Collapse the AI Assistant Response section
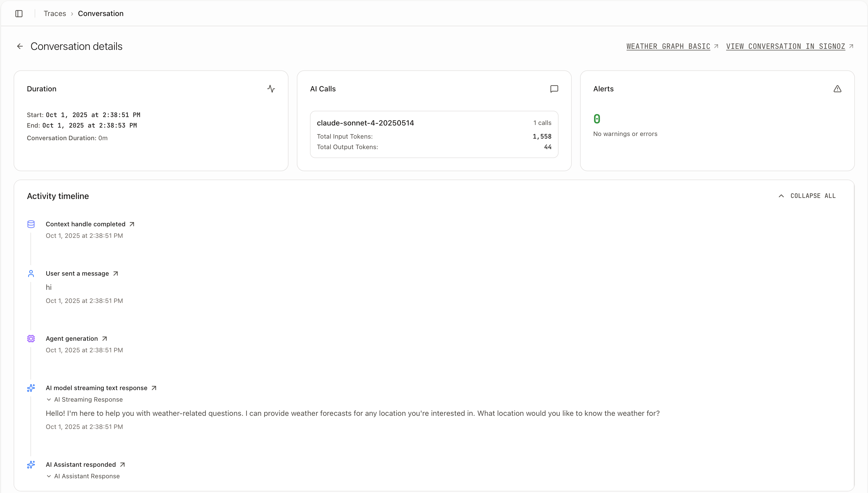868x493 pixels. [83, 476]
